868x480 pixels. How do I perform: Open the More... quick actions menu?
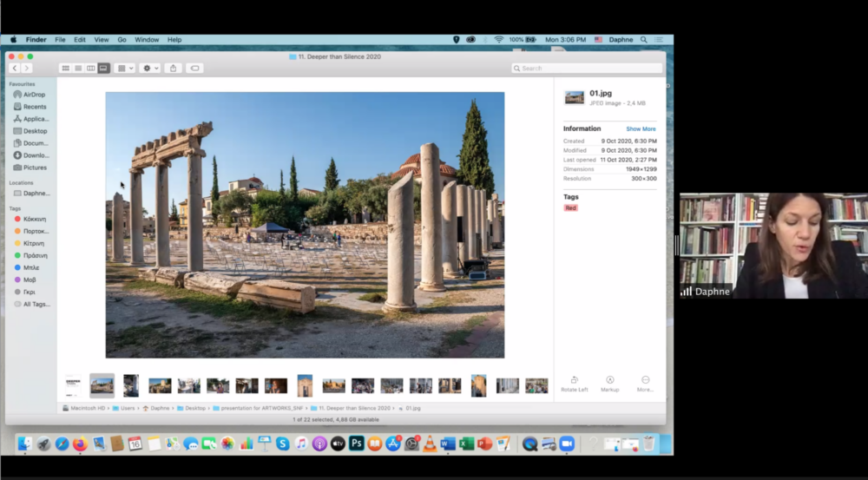pyautogui.click(x=645, y=385)
